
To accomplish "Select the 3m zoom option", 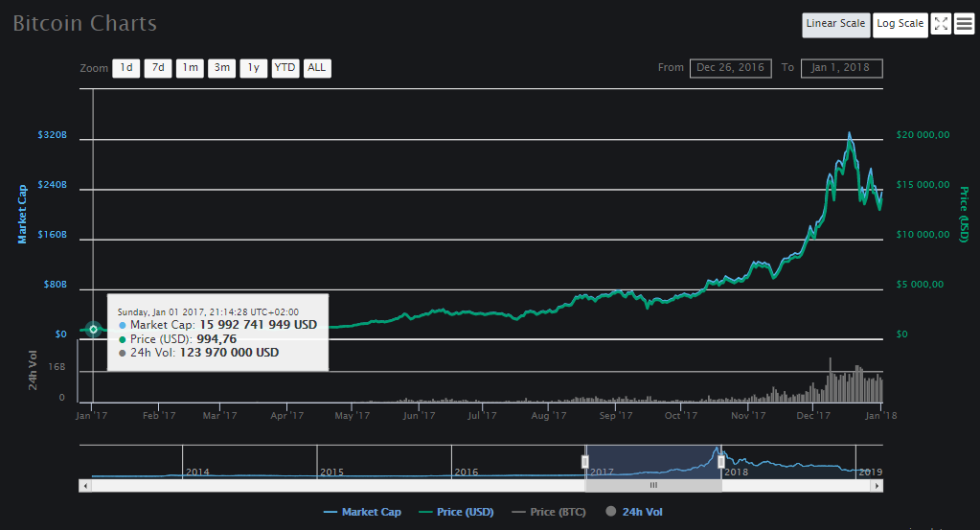I will pos(221,68).
